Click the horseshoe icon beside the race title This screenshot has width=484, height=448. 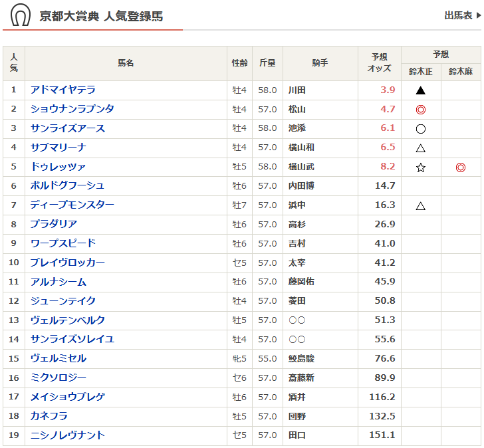point(21,15)
